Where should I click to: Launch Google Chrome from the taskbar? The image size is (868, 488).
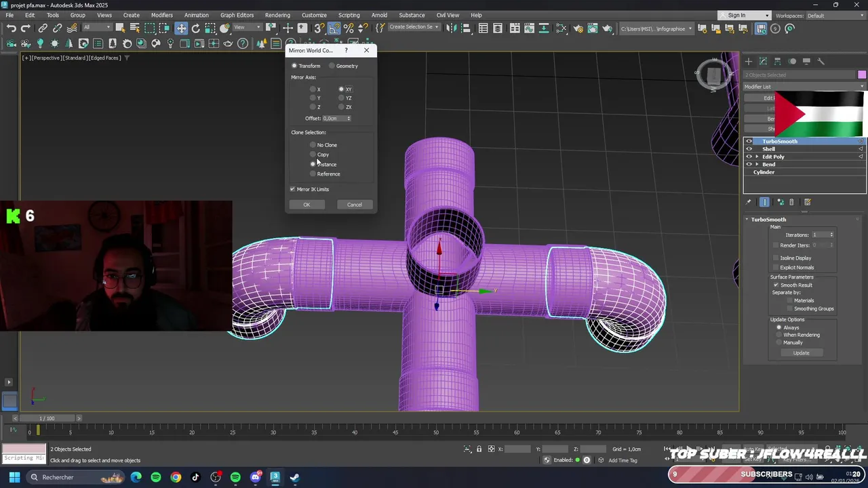tap(176, 477)
